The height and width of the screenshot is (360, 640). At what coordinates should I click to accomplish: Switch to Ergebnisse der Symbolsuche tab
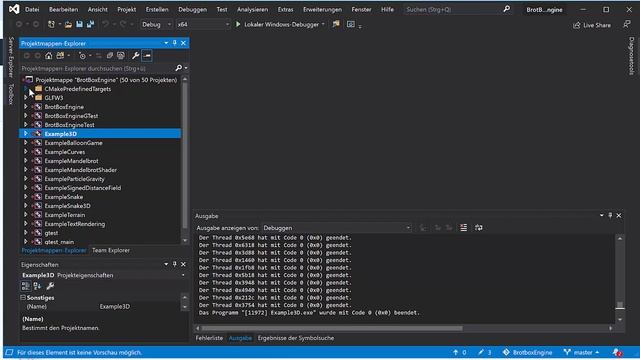pos(296,338)
